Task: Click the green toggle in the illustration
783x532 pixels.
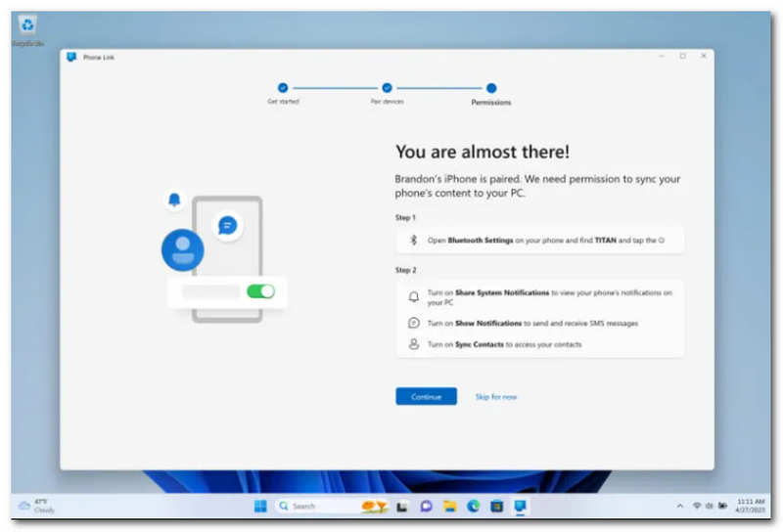Action: pos(260,291)
